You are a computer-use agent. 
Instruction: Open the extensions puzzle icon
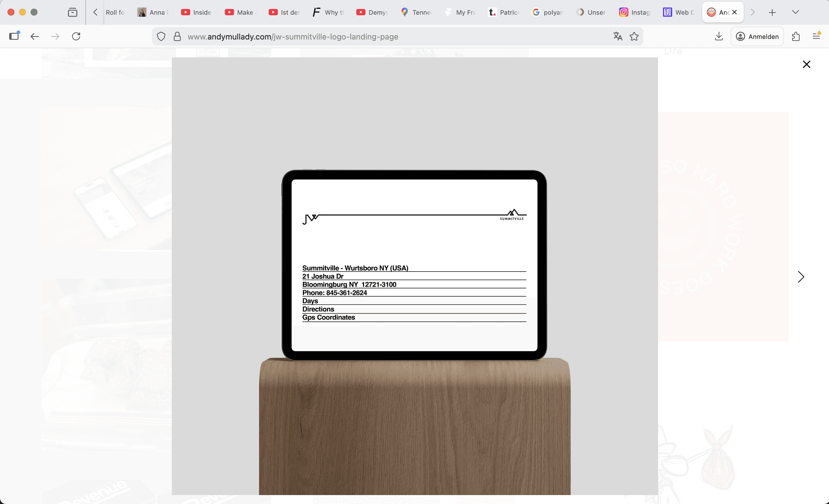tap(796, 36)
